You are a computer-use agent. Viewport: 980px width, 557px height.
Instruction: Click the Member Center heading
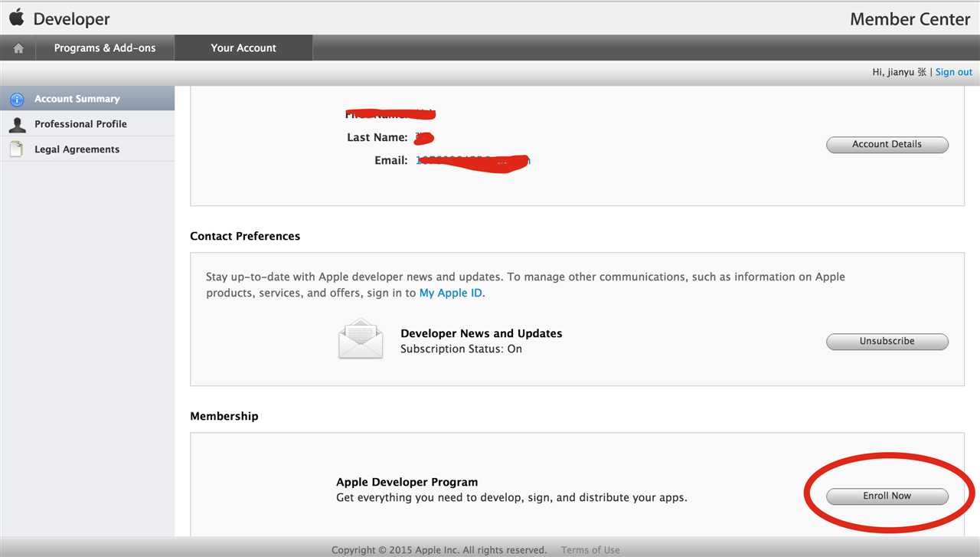pos(910,19)
